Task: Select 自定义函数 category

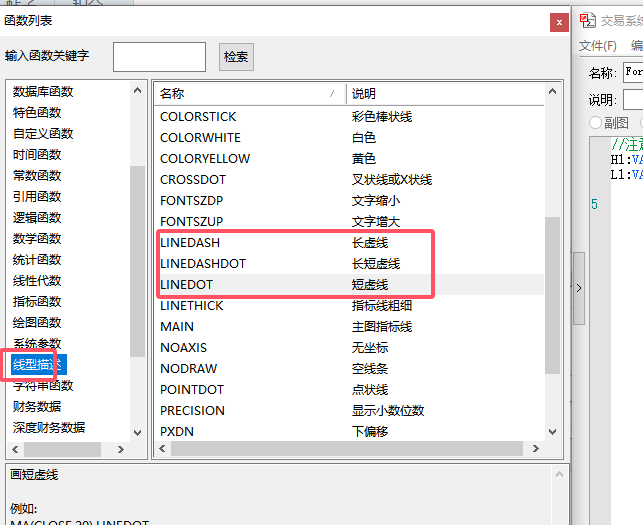Action: point(43,133)
